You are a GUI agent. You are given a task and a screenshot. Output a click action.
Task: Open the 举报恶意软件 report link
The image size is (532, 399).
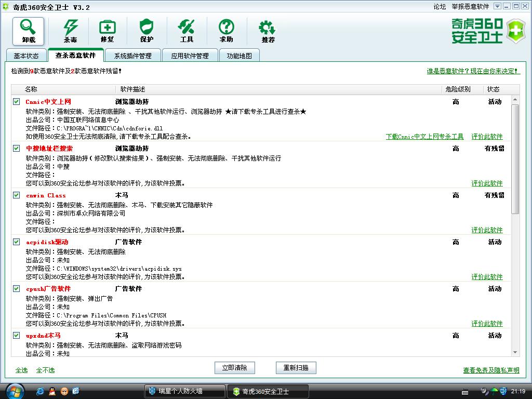470,6
